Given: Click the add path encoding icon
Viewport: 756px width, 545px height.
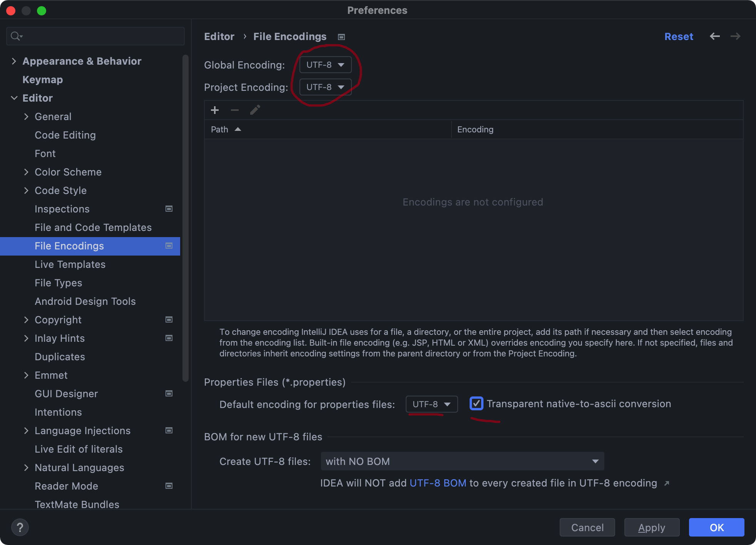Looking at the screenshot, I should point(215,110).
